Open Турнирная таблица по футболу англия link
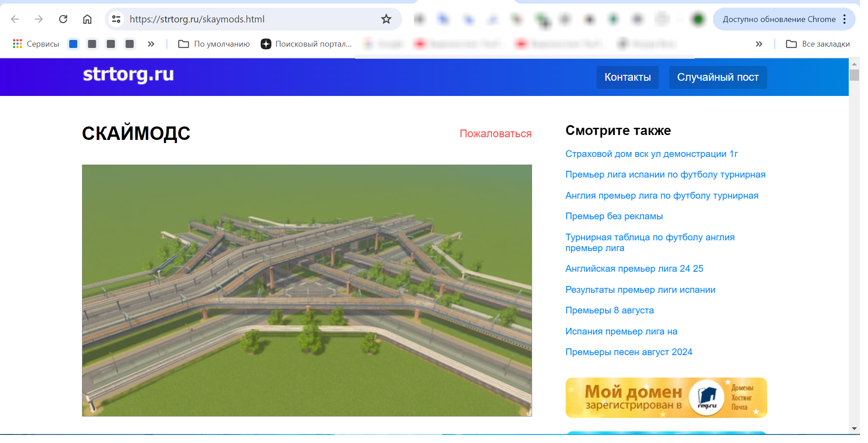The image size is (868, 443). (650, 243)
